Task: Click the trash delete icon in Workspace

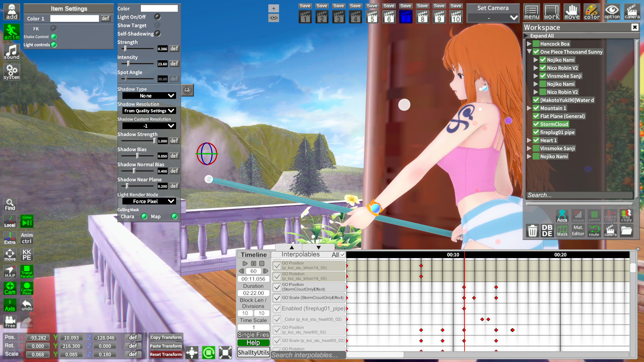Action: pyautogui.click(x=533, y=231)
